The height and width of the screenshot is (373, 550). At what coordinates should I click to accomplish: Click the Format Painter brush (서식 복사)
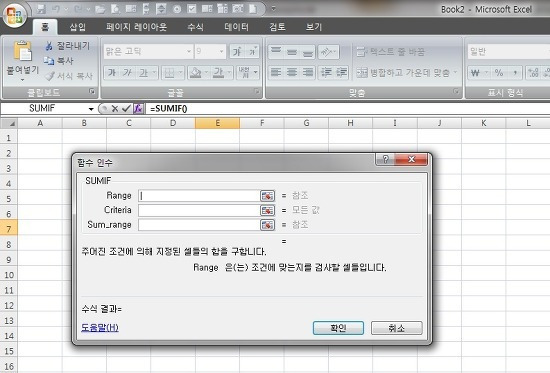[50, 75]
